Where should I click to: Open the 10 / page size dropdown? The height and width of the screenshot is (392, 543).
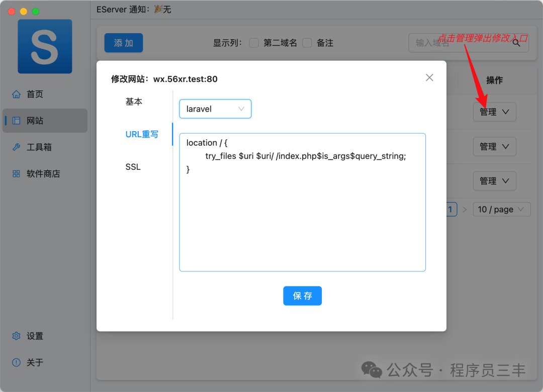point(501,210)
